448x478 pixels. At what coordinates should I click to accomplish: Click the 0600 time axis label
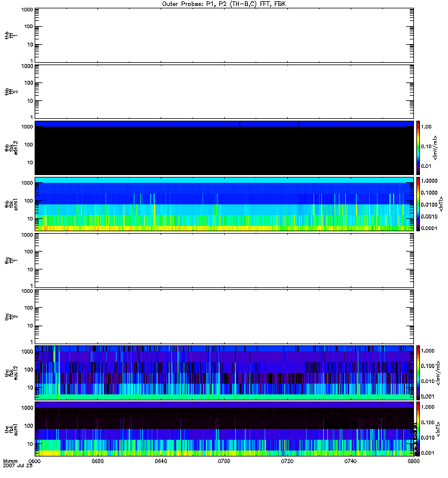[x=35, y=461]
